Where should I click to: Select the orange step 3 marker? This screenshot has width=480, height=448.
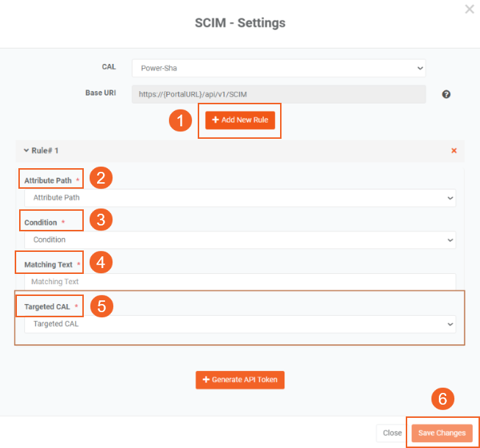(x=101, y=220)
